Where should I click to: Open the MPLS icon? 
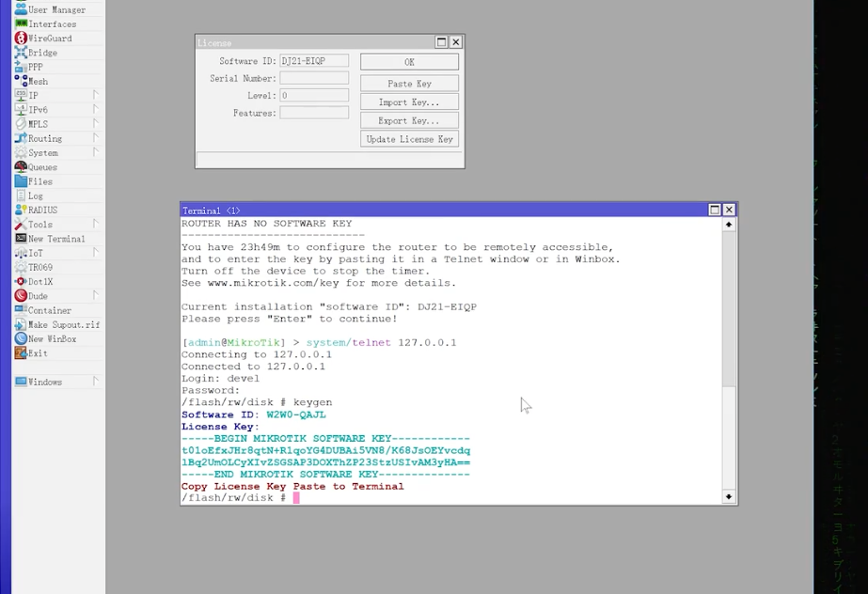click(21, 124)
